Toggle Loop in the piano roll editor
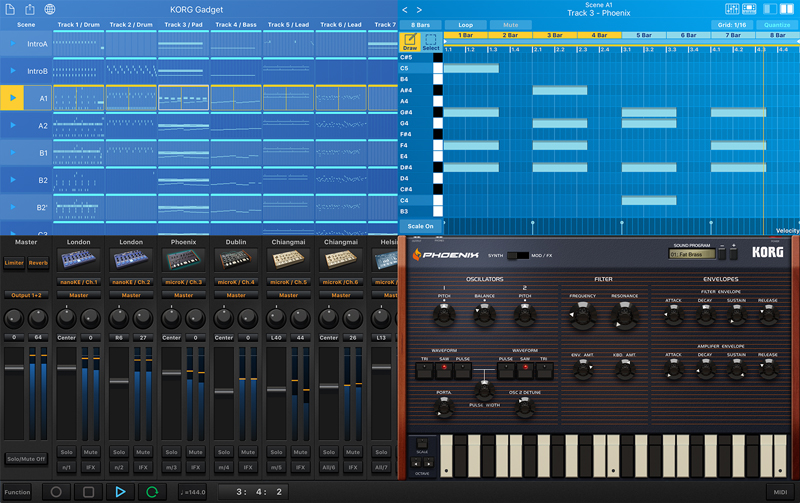The image size is (800, 503). tap(465, 25)
